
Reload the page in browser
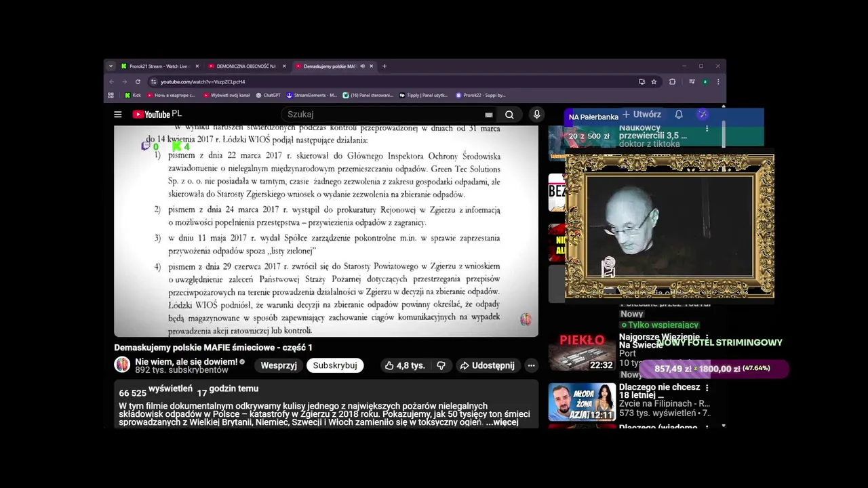[138, 82]
